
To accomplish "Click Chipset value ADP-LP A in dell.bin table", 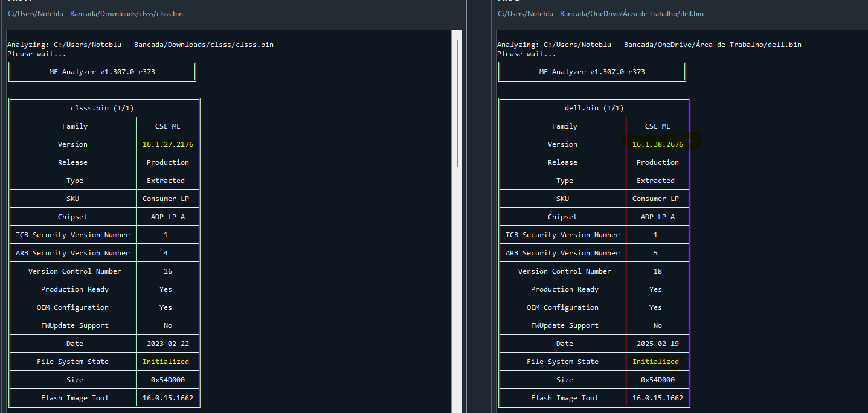I will (657, 217).
